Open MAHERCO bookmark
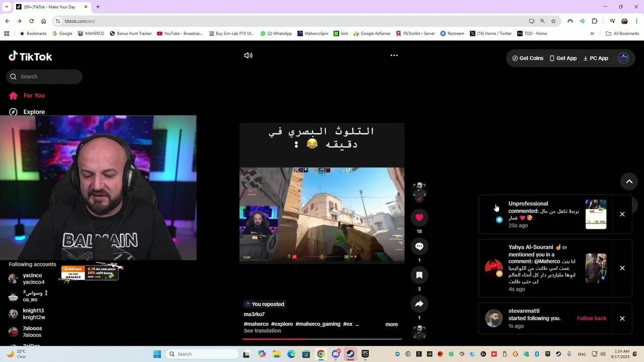 [x=91, y=34]
